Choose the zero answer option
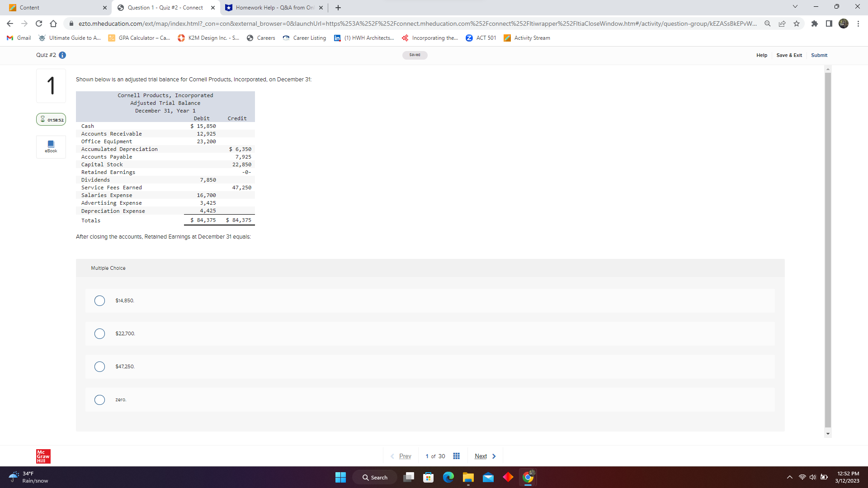The width and height of the screenshot is (868, 488). tap(99, 399)
